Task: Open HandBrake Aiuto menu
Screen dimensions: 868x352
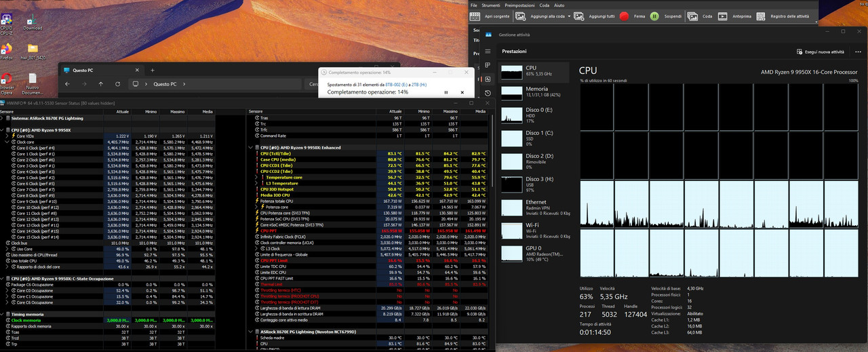Action: (559, 5)
